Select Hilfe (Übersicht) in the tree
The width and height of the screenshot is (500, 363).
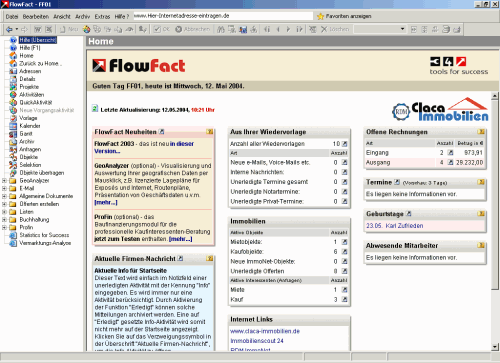click(x=38, y=40)
